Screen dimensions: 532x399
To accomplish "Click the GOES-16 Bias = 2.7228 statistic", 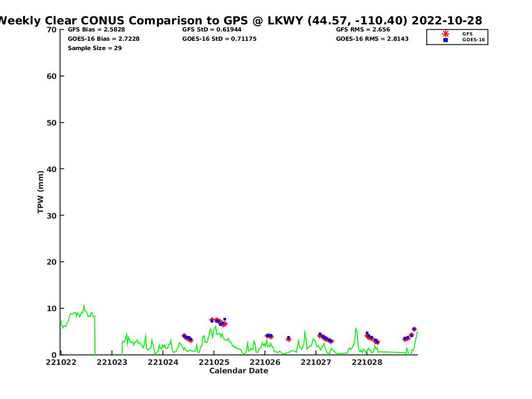I will click(103, 39).
